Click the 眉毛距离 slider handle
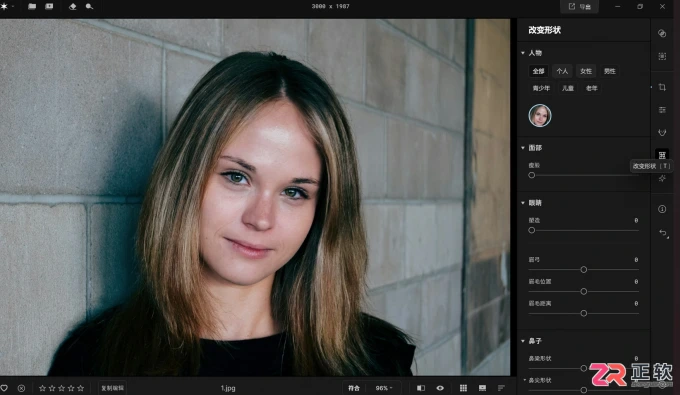Screen dimensions: 680x395 584,313
